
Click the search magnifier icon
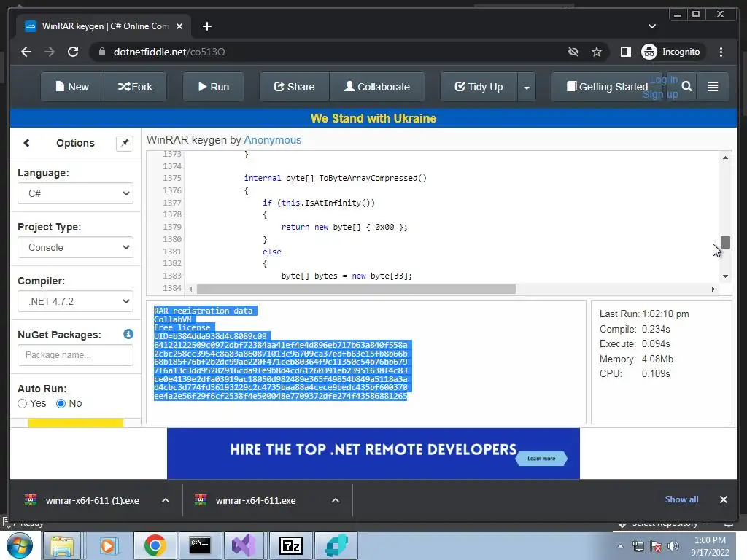tap(686, 86)
